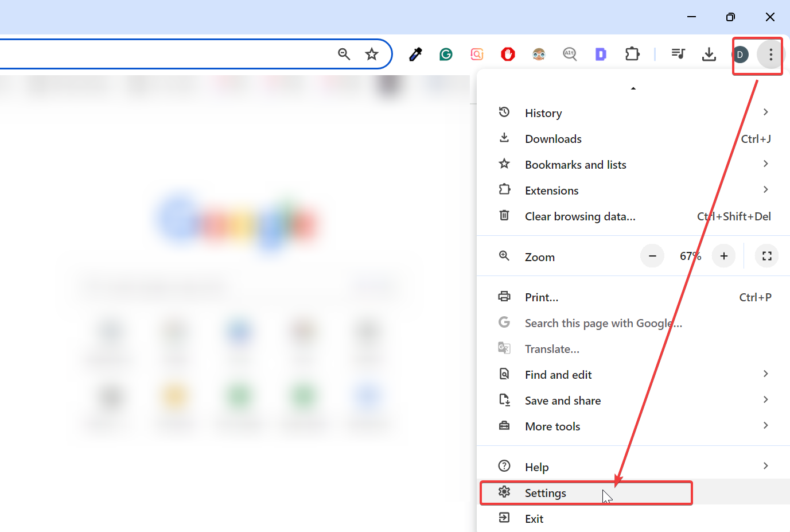Bookmark this page with the star icon
The image size is (790, 532).
click(x=372, y=53)
